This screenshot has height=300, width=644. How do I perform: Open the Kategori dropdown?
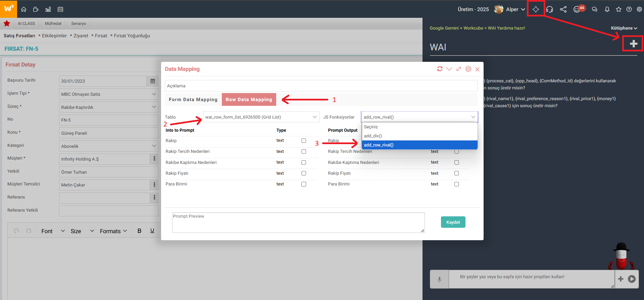pos(109,146)
